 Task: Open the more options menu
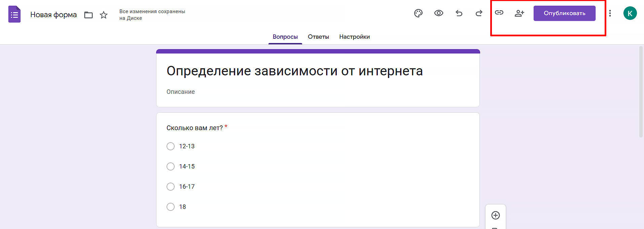610,13
